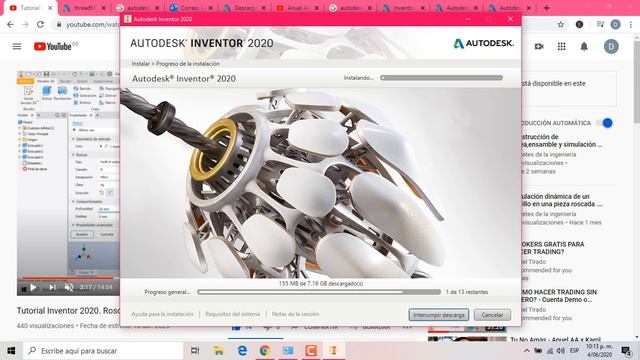The image size is (640, 360).
Task: Open recommended video Simulación dinámica
Action: coord(562,200)
